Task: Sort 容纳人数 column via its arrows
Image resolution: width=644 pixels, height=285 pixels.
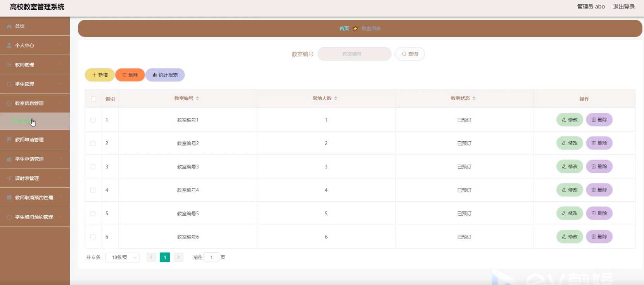Action: (336, 98)
